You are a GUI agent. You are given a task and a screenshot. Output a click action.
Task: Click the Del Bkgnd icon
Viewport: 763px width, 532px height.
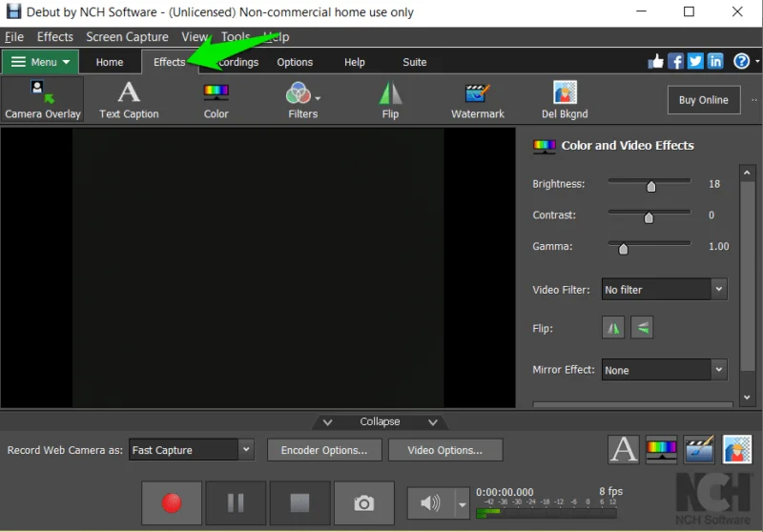point(565,99)
